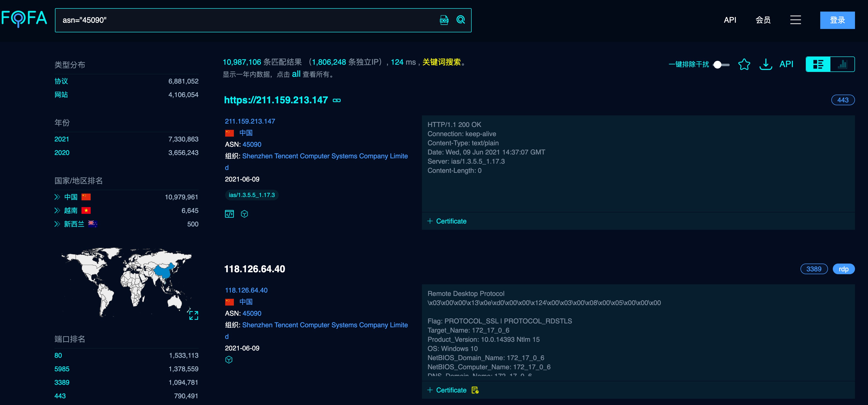The image size is (868, 405).
Task: Click the rdp protocol badge
Action: (x=843, y=269)
